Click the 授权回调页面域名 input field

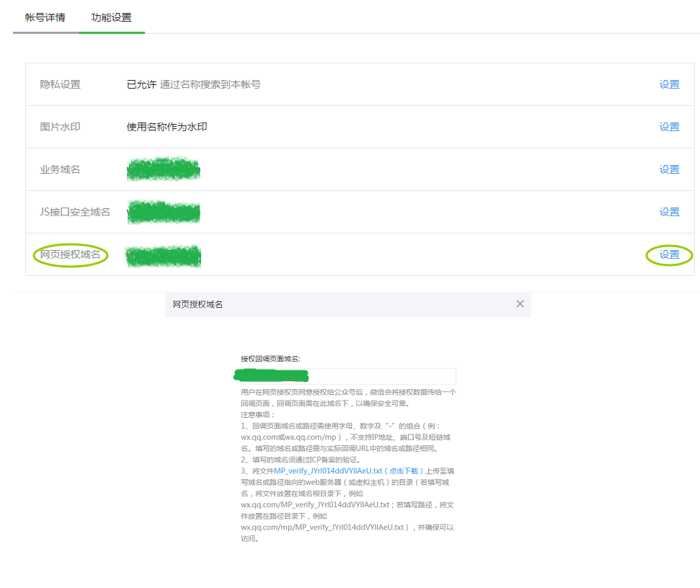point(346,375)
